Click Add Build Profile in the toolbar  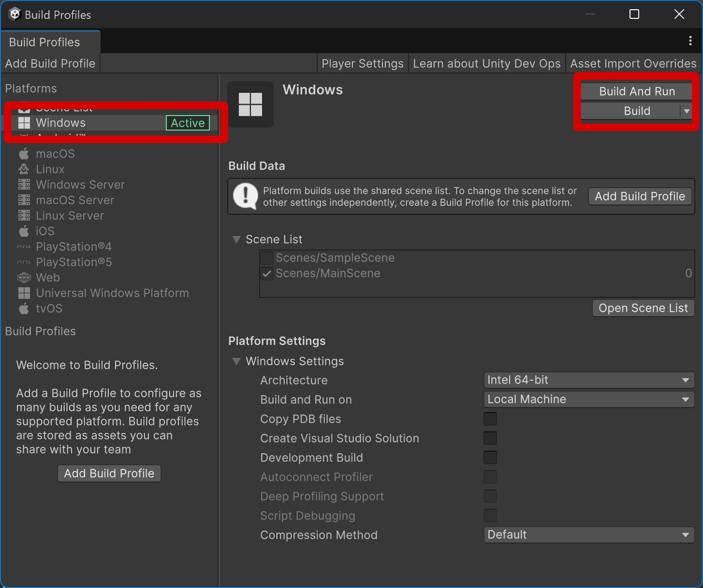[x=50, y=63]
